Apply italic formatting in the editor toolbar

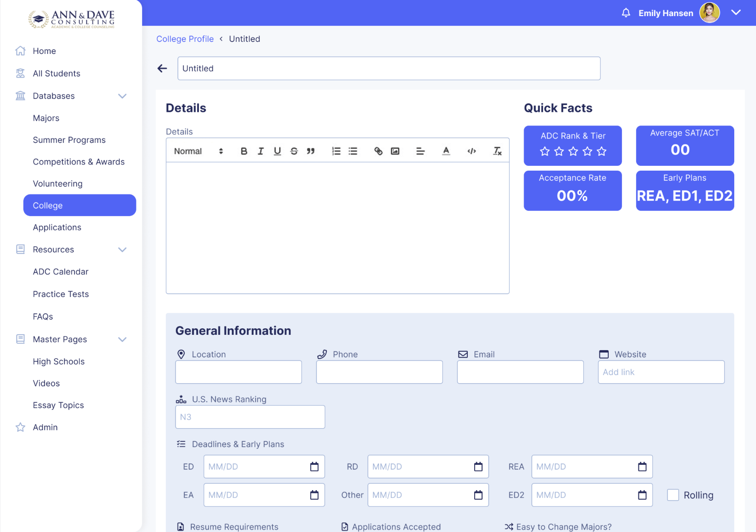[260, 151]
